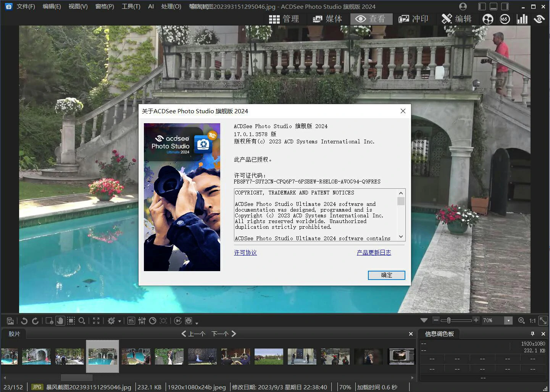This screenshot has height=392, width=550.
Task: Click the license code text in dialog
Action: (307, 182)
